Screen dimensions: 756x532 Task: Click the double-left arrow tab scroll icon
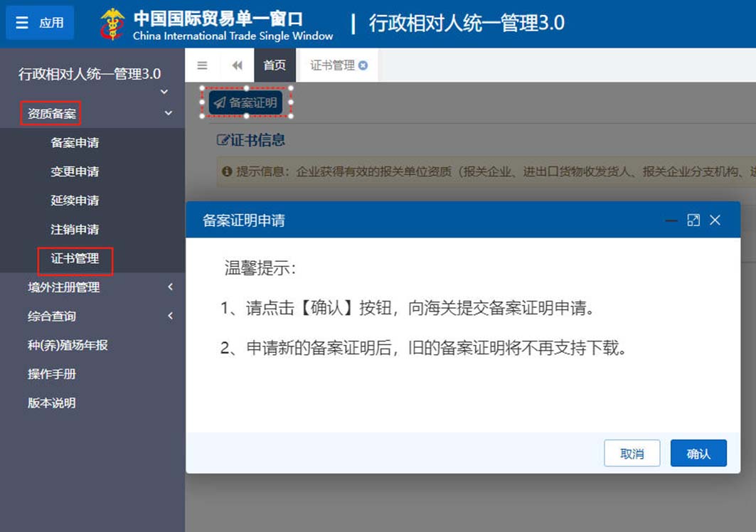click(x=238, y=65)
